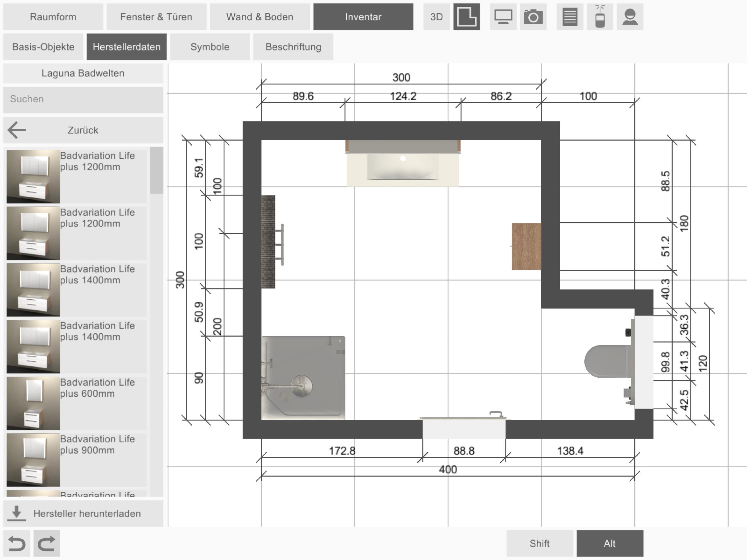The height and width of the screenshot is (560, 747).
Task: Select the Herstellerdaten sub-tab
Action: (127, 46)
